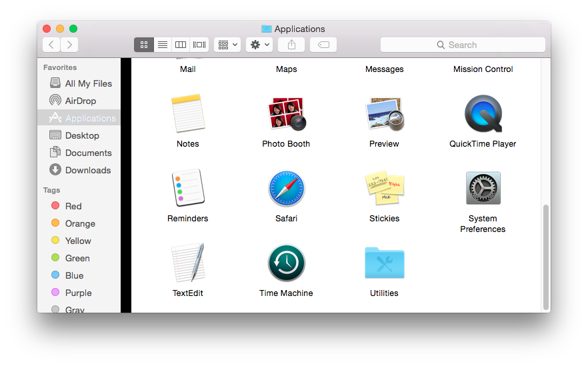
Task: Select the Green tag
Action: tap(79, 258)
